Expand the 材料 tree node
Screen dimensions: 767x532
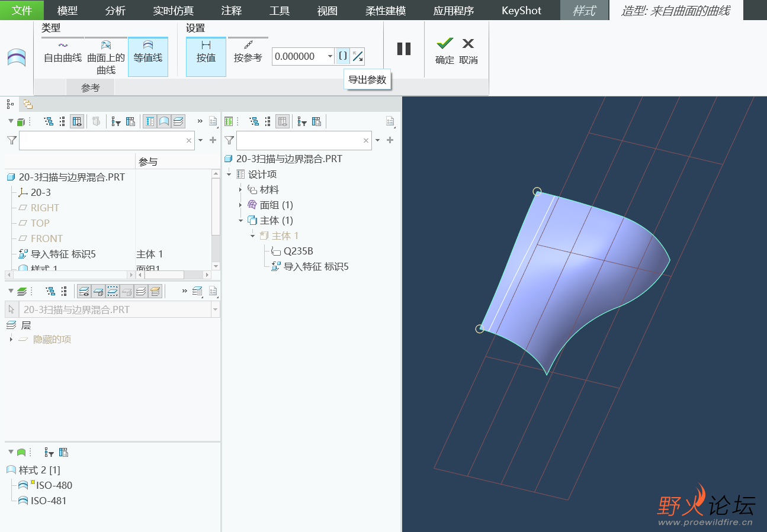pyautogui.click(x=240, y=190)
